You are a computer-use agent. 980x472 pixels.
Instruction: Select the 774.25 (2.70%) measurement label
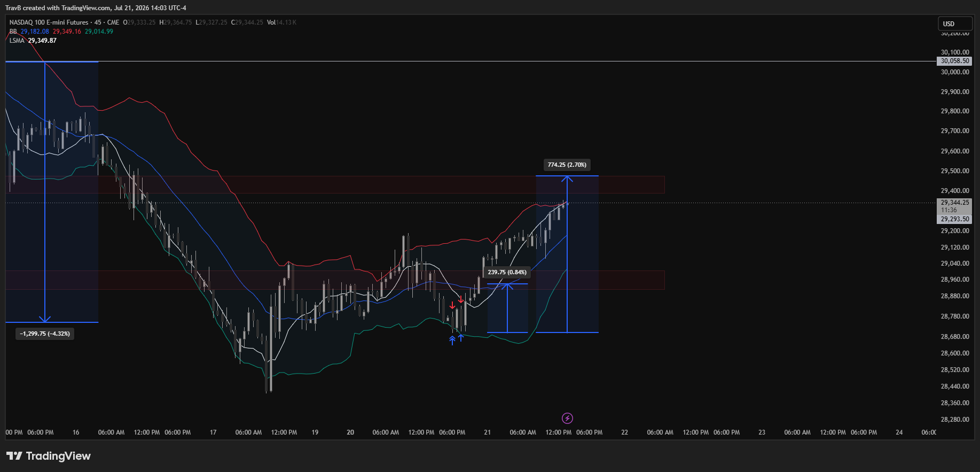tap(567, 165)
